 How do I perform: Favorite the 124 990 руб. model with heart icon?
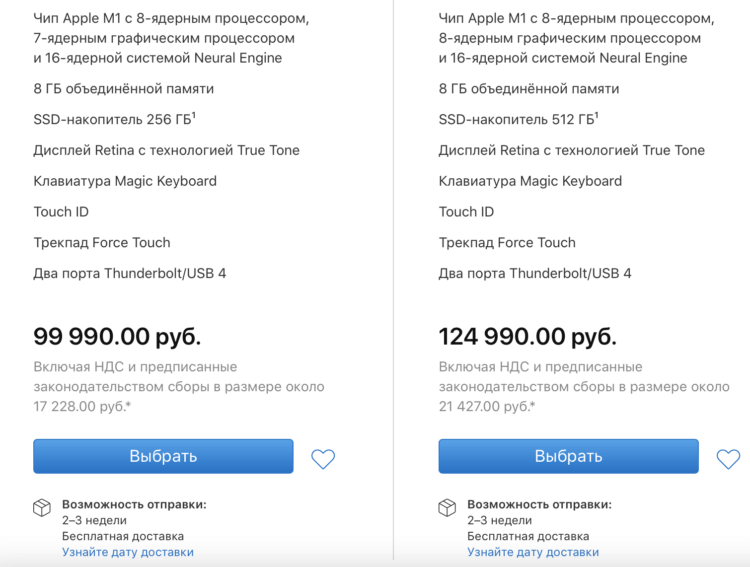click(x=728, y=459)
